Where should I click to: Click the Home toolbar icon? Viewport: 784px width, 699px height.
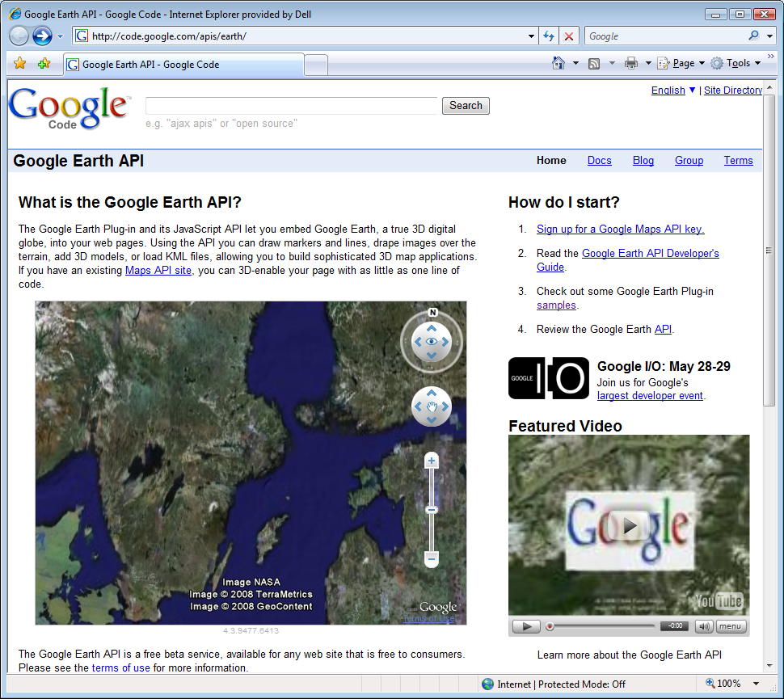[x=558, y=63]
